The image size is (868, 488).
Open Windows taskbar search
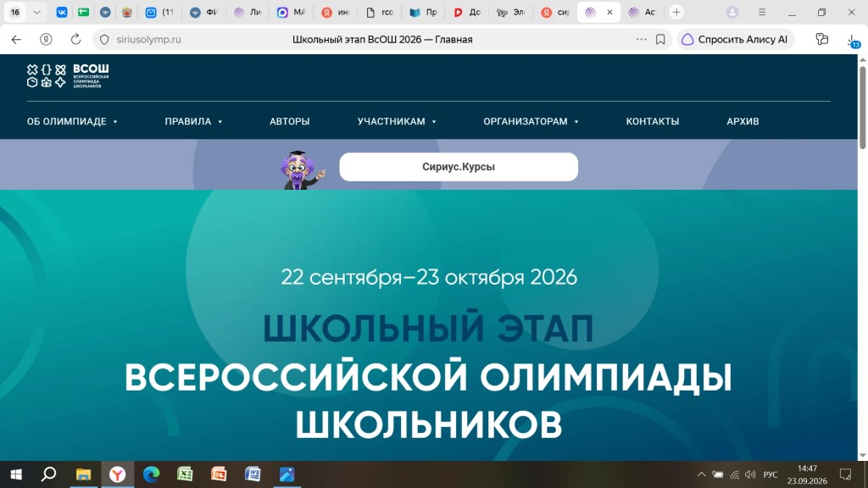coord(48,474)
